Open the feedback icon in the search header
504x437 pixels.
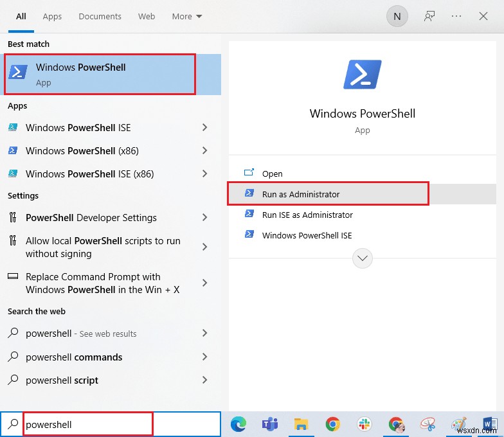[x=429, y=16]
